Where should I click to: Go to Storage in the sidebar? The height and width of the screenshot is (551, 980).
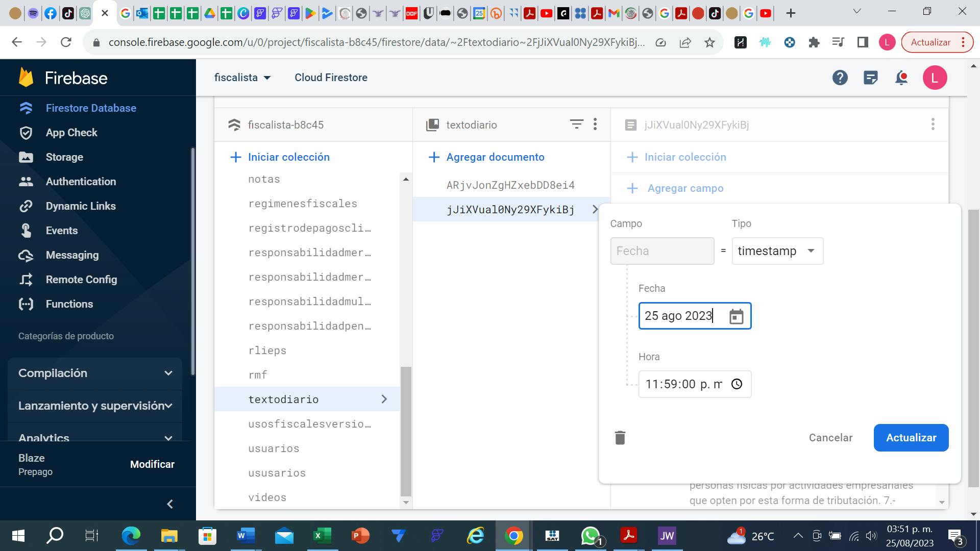(64, 157)
